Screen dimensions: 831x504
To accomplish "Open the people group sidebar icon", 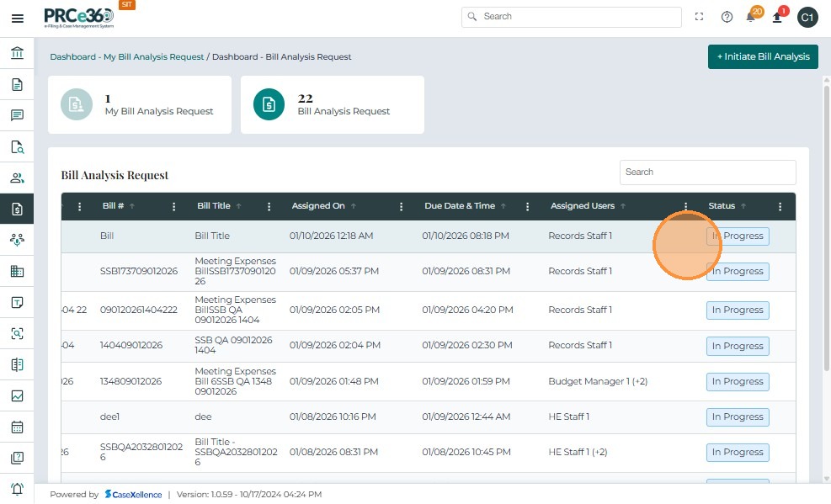I will (x=17, y=178).
